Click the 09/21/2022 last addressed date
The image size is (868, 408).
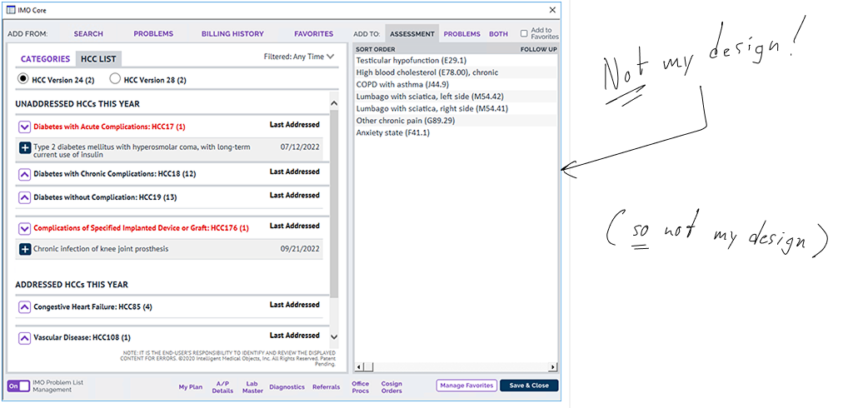300,249
